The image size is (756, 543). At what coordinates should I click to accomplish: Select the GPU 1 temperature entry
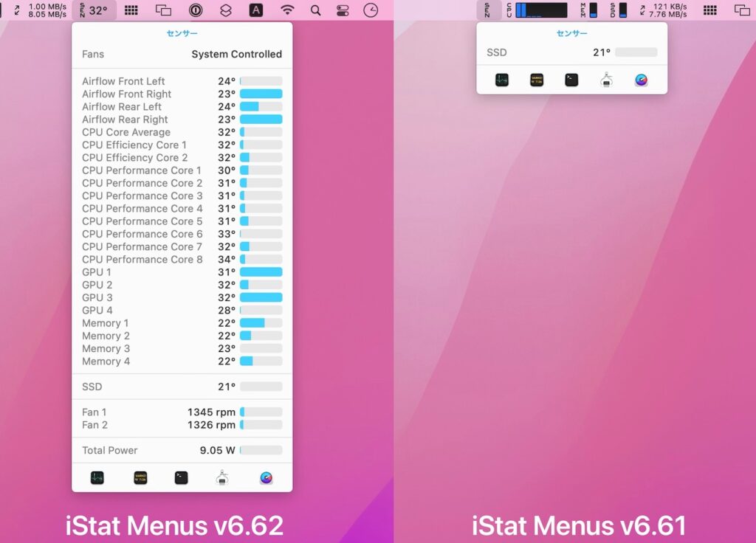pyautogui.click(x=182, y=271)
